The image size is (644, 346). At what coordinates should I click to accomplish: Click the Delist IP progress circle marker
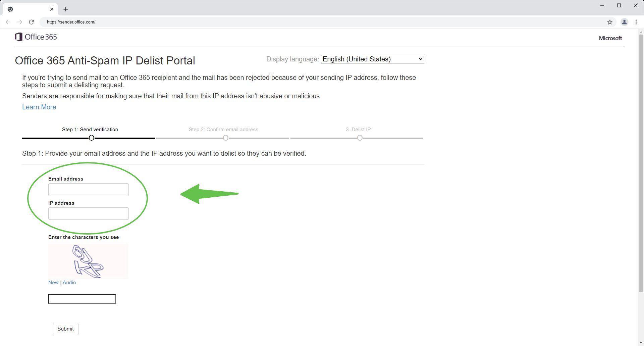pos(360,138)
